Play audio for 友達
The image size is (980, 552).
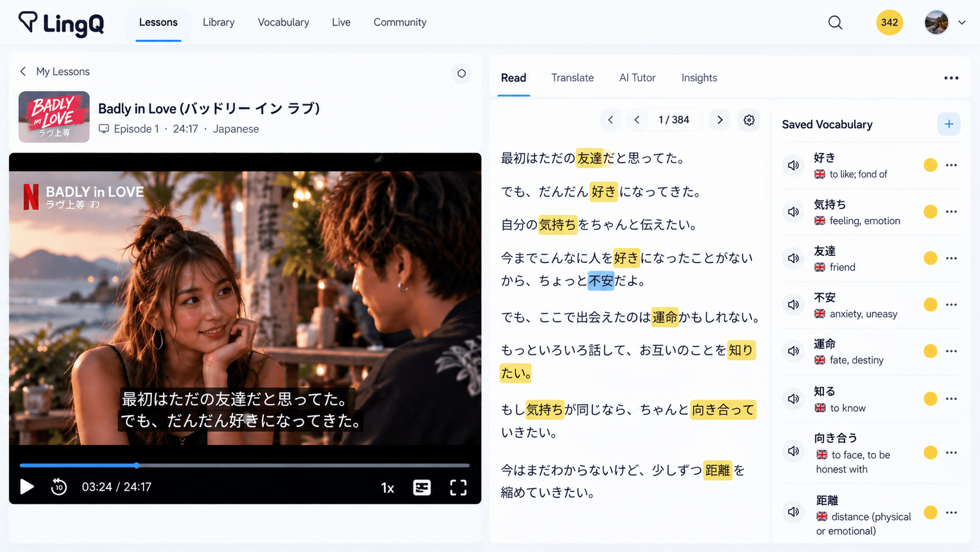[794, 258]
